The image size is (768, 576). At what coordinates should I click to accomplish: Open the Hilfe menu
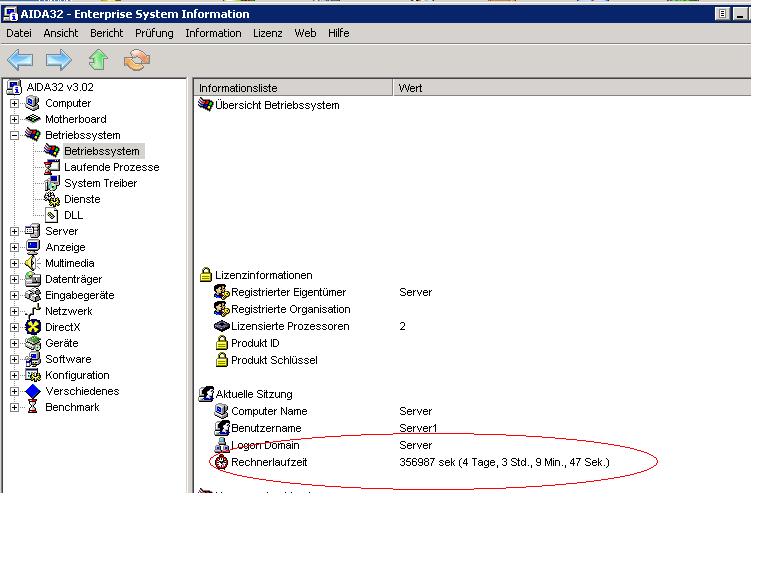[x=338, y=33]
